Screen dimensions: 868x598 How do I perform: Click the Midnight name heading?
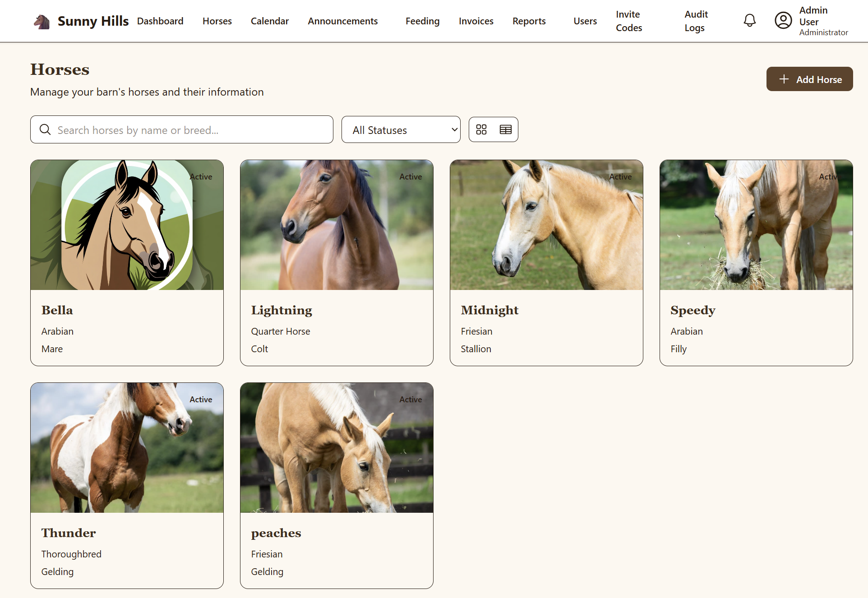click(489, 311)
